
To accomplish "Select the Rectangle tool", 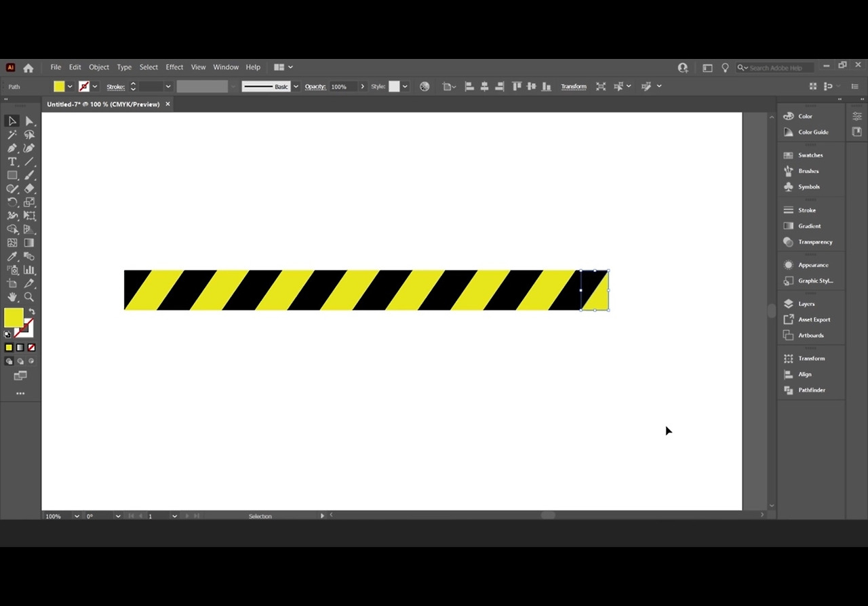I will click(12, 176).
